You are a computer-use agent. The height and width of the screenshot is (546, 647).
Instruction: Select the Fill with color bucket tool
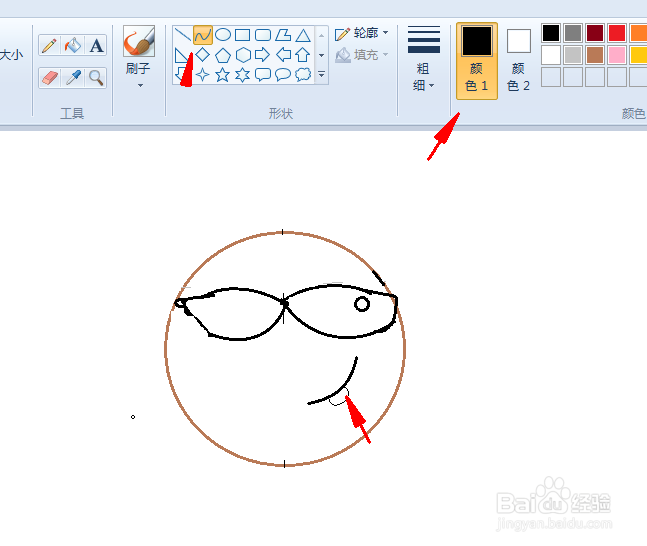(73, 45)
